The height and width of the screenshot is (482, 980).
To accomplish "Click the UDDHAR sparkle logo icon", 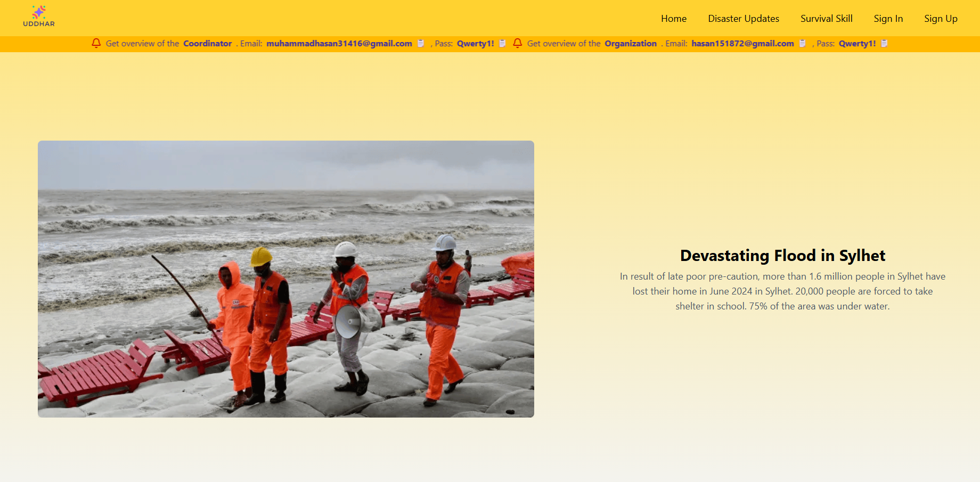I will 38,12.
